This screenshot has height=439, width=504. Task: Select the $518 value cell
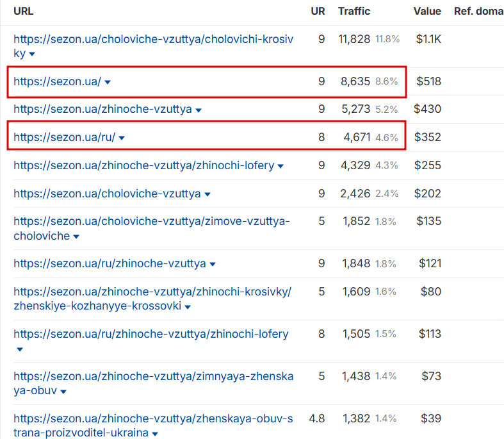tap(429, 81)
